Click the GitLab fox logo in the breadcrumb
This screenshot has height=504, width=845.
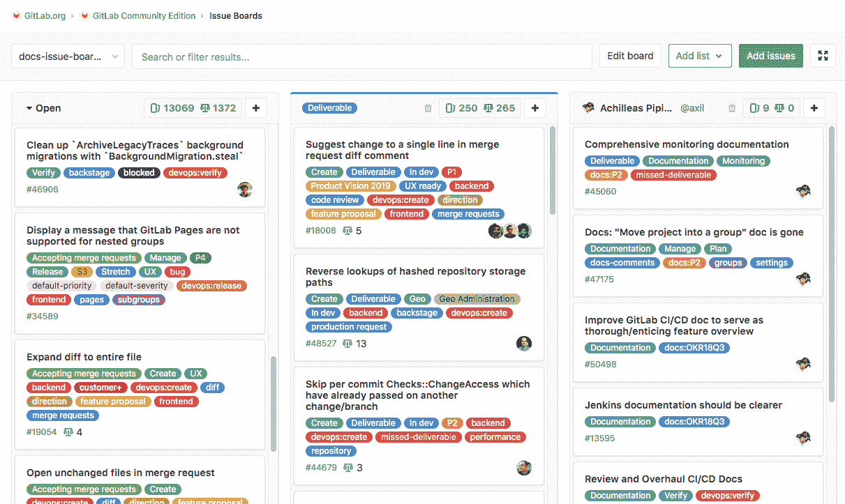click(x=15, y=15)
